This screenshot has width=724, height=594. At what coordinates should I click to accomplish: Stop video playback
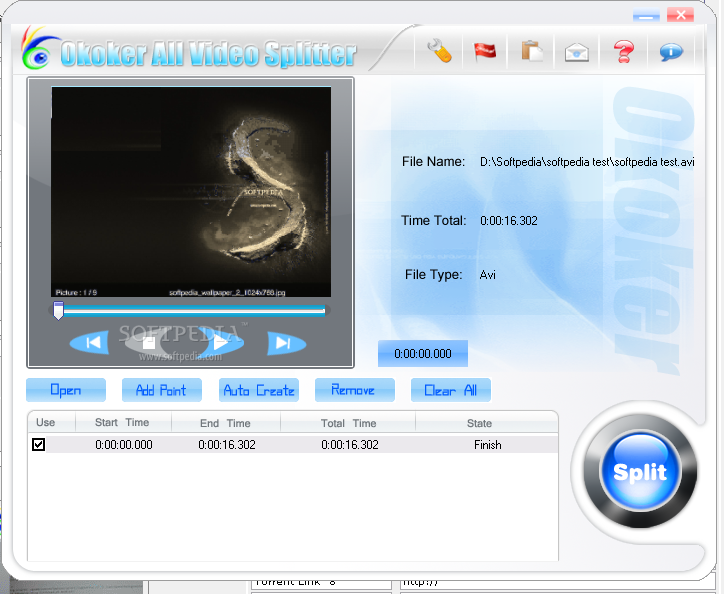pyautogui.click(x=149, y=343)
